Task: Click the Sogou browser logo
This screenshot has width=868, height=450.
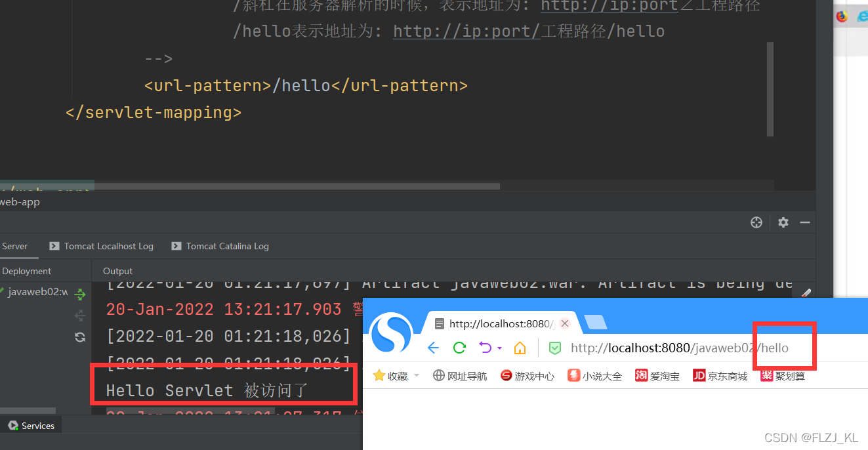Action: click(392, 333)
